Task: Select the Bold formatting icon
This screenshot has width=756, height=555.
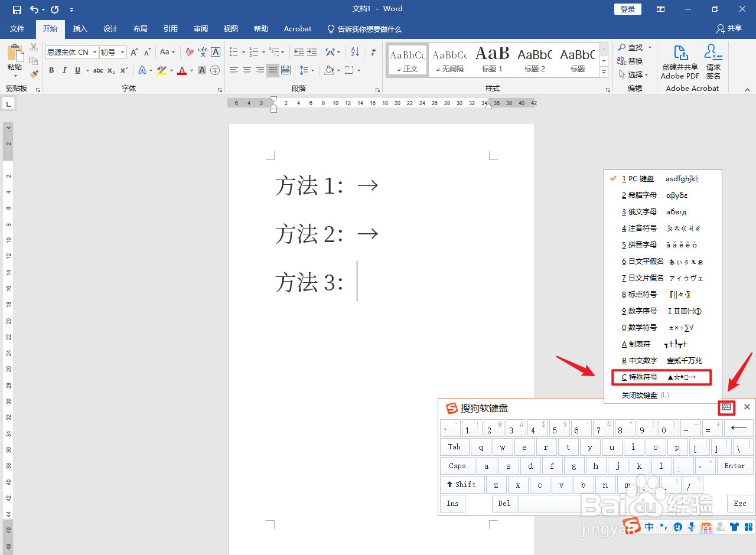Action: [x=51, y=70]
